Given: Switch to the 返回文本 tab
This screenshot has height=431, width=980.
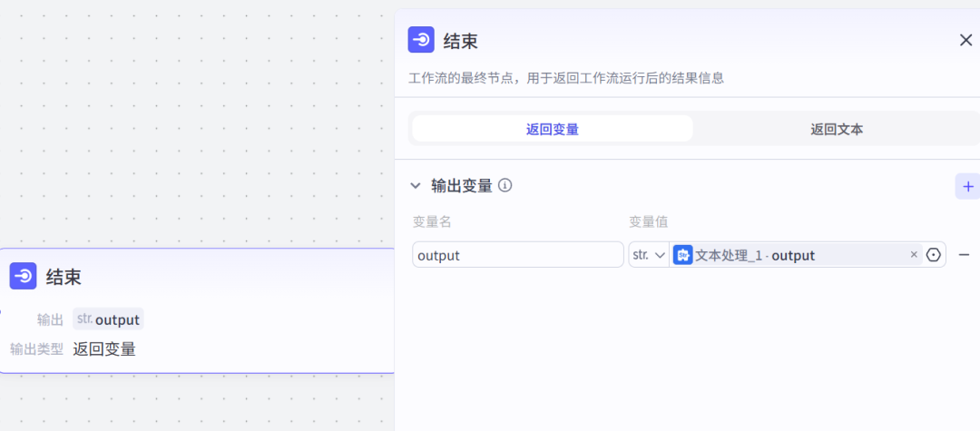Looking at the screenshot, I should (x=837, y=129).
